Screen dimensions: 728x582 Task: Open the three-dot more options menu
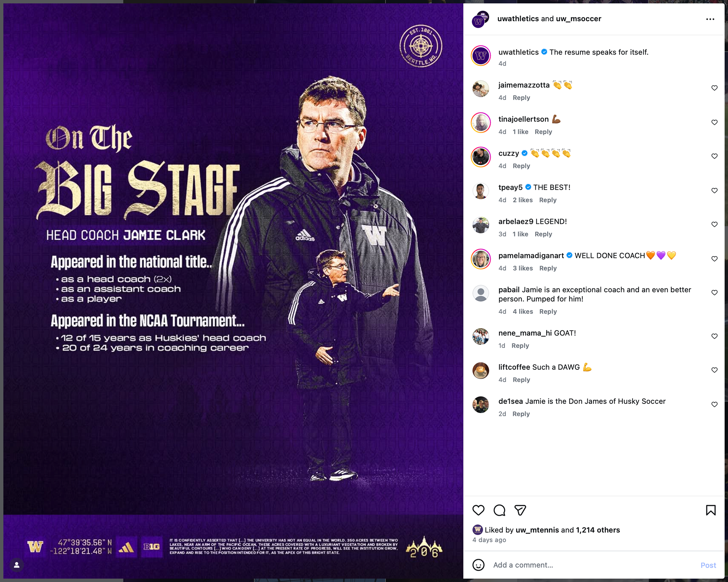(710, 19)
